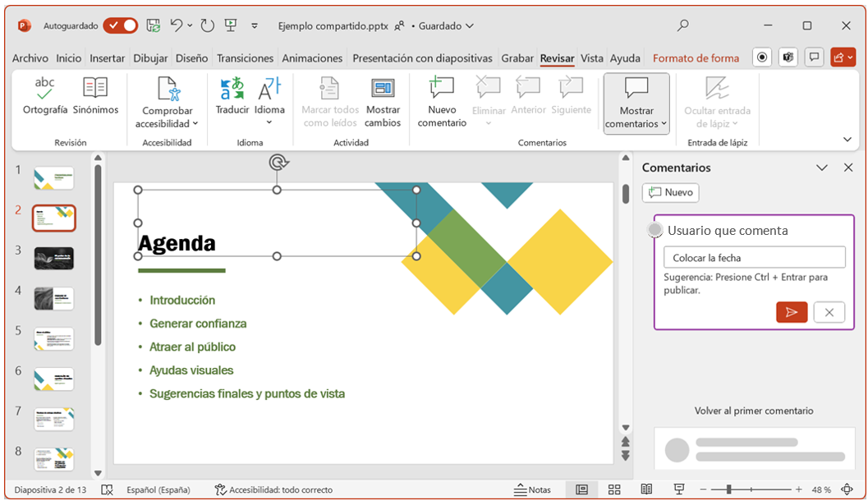Image resolution: width=868 pixels, height=501 pixels.
Task: Collapse the ribbon using the chevron
Action: [847, 140]
